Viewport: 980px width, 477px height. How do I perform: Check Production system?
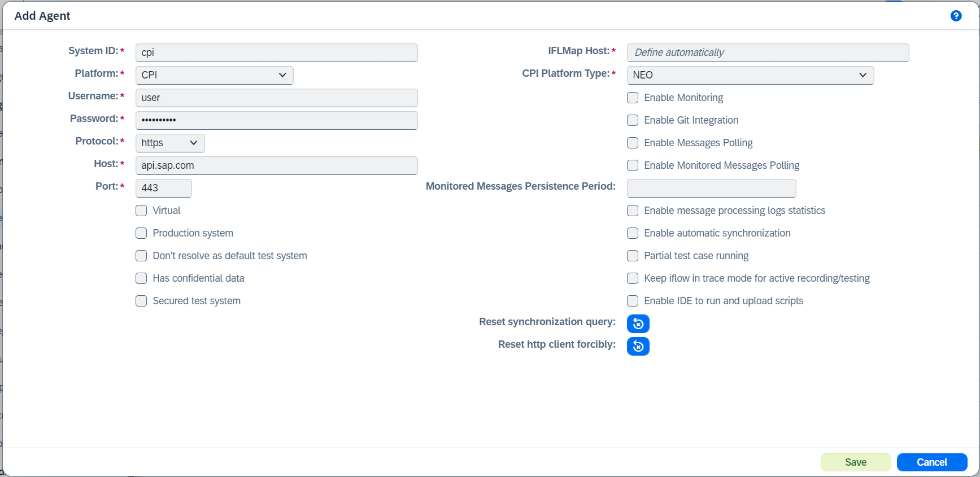pos(141,233)
